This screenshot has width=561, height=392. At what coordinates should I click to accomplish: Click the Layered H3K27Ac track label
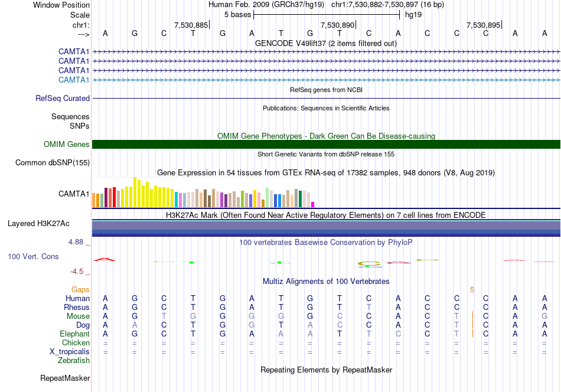(x=38, y=224)
